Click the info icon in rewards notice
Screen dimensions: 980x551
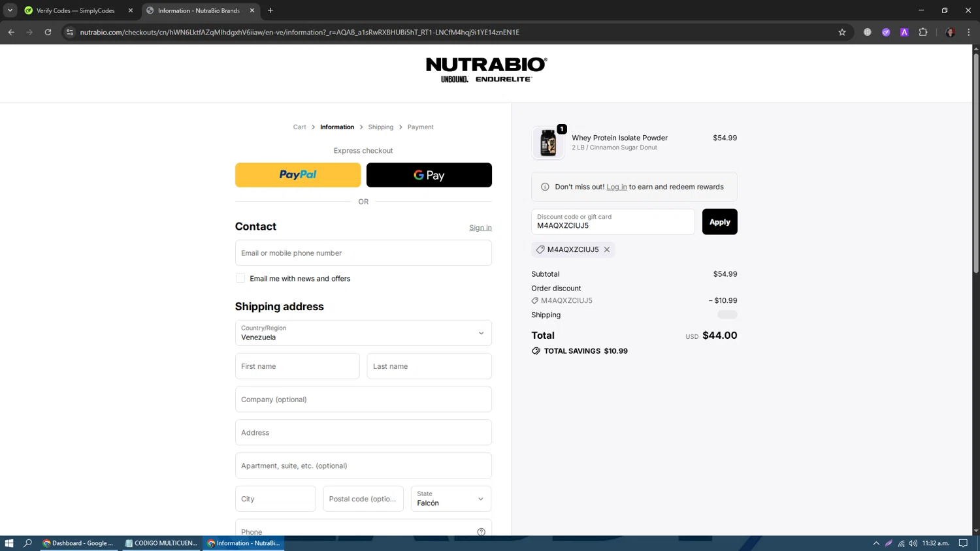545,187
